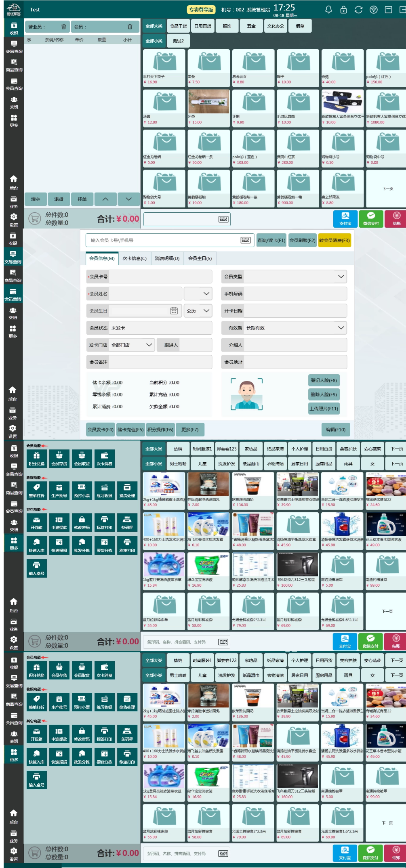406x868 pixels.
Task: Open 积分操作(F6) points operation
Action: click(160, 430)
